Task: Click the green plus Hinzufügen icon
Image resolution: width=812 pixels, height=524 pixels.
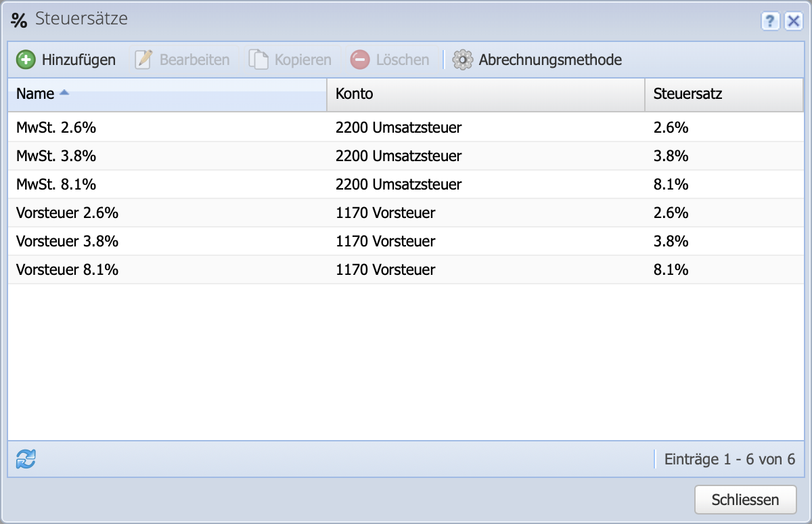Action: click(25, 60)
